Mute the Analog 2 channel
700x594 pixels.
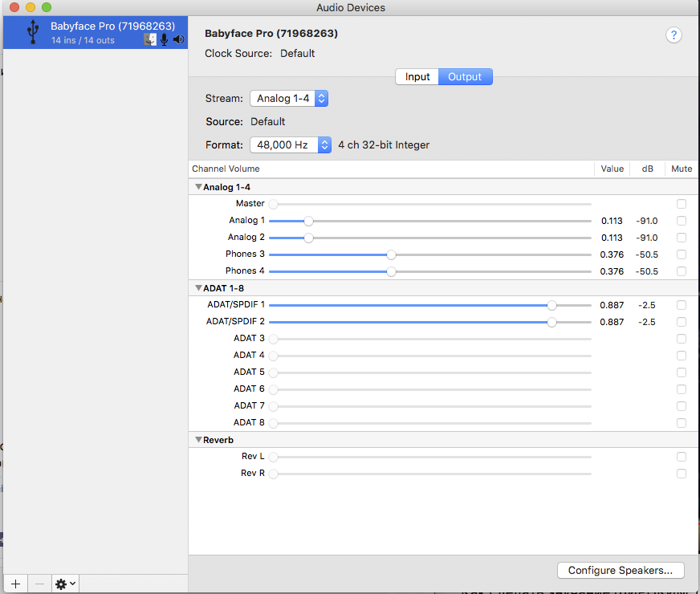click(682, 238)
